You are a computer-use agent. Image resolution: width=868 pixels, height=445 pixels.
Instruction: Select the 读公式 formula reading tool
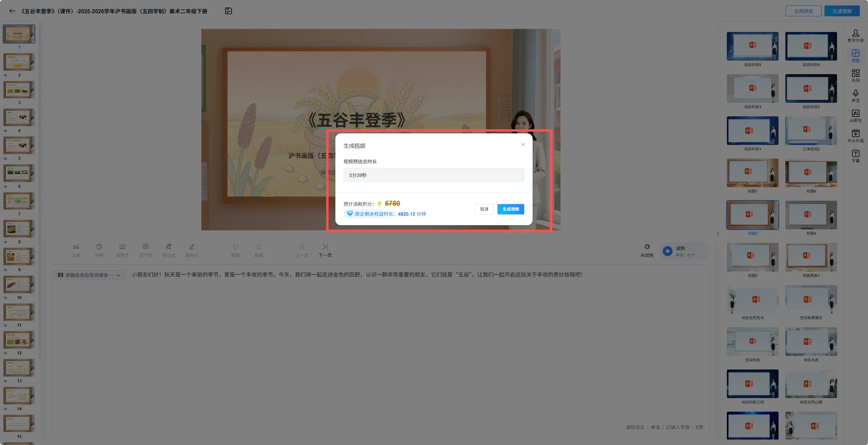pyautogui.click(x=168, y=250)
